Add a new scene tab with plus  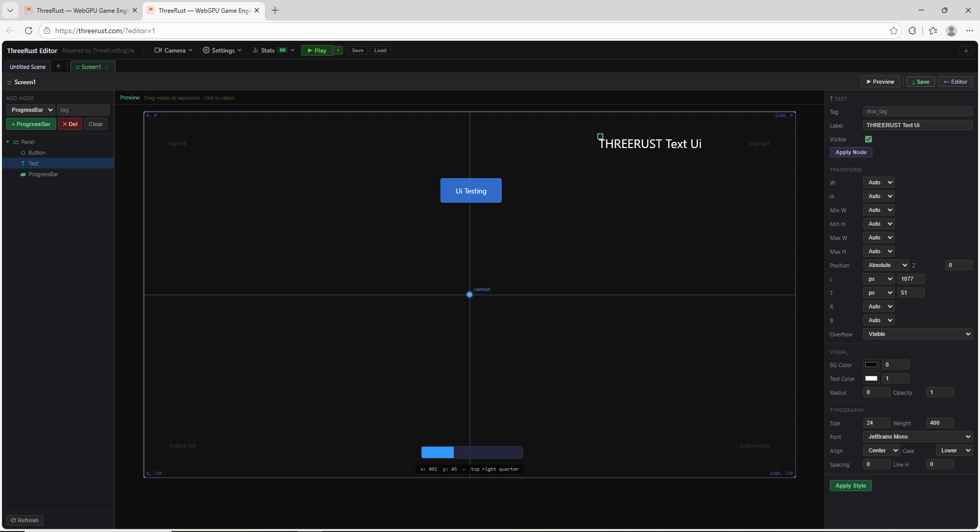(x=58, y=66)
